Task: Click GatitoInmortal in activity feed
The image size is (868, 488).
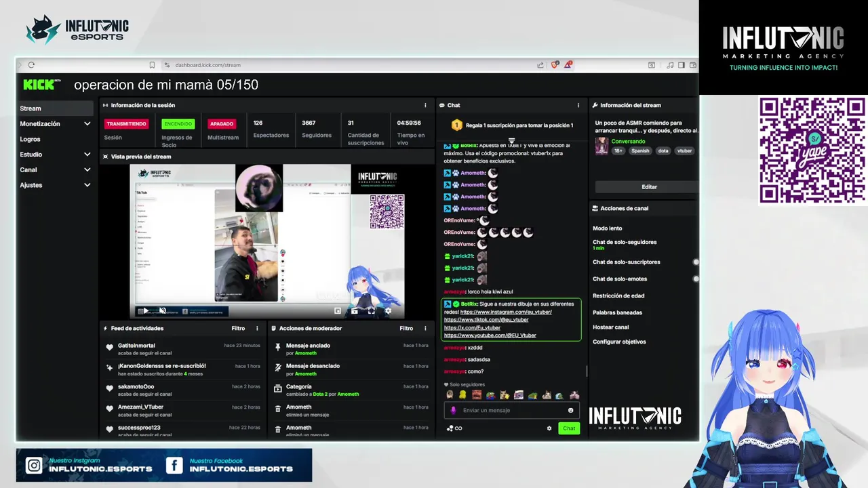Action: point(136,346)
